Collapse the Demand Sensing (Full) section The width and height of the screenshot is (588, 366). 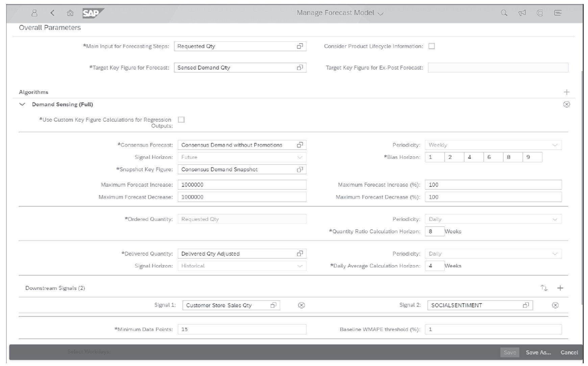22,104
